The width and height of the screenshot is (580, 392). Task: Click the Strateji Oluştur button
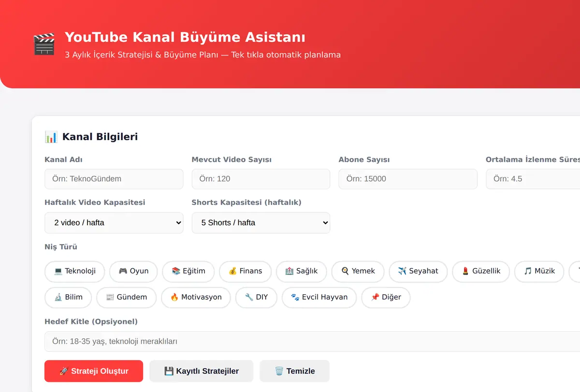click(x=94, y=371)
